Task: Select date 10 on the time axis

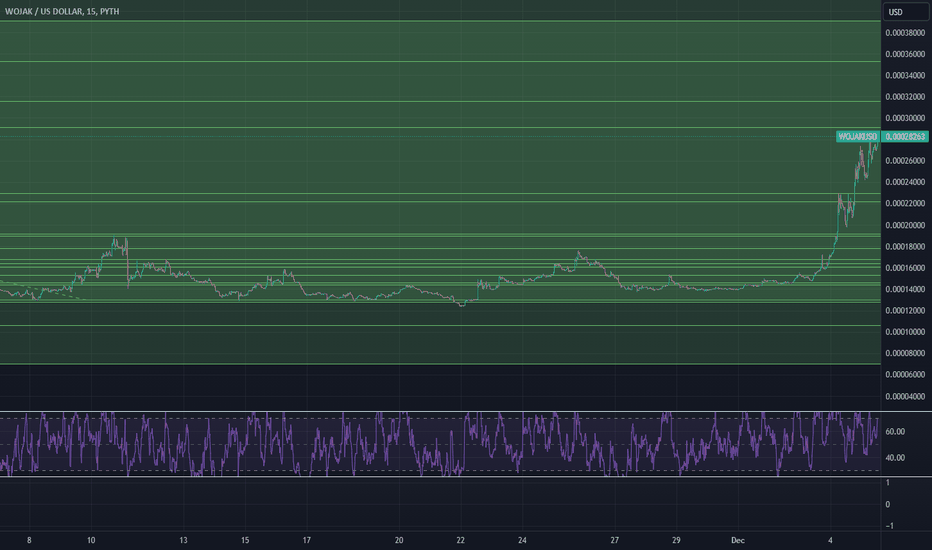Action: (91, 540)
